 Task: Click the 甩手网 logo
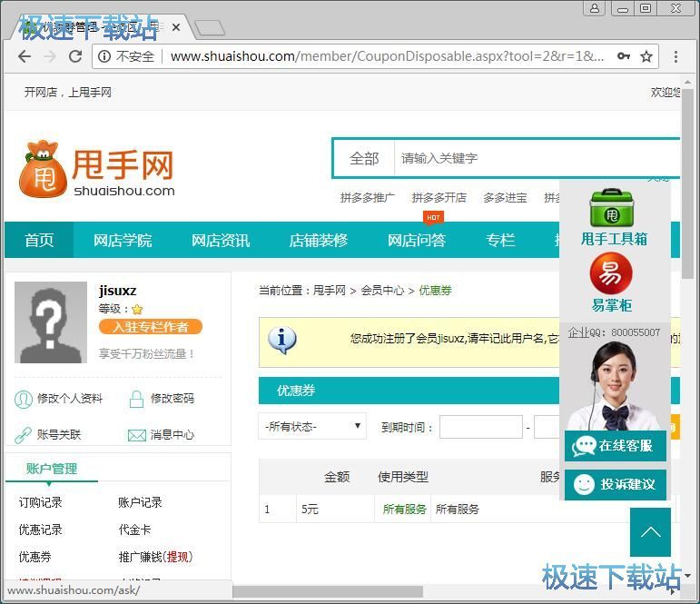(96, 169)
